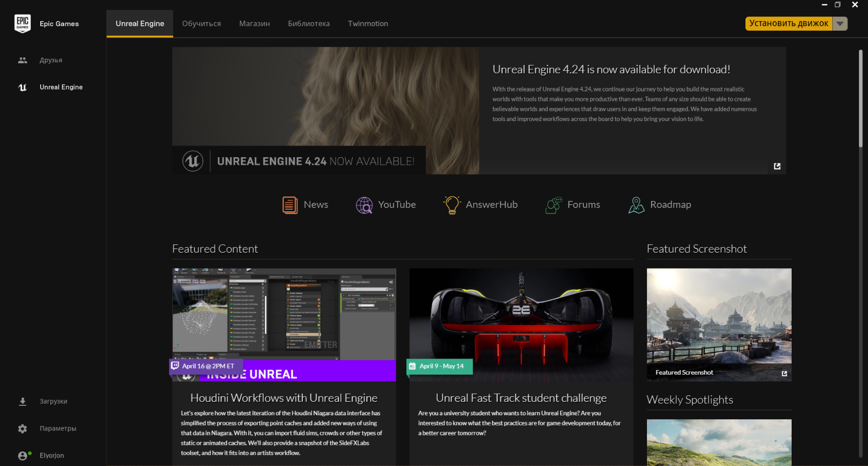
Task: Click the Featured Screenshot section heading
Action: (x=697, y=249)
